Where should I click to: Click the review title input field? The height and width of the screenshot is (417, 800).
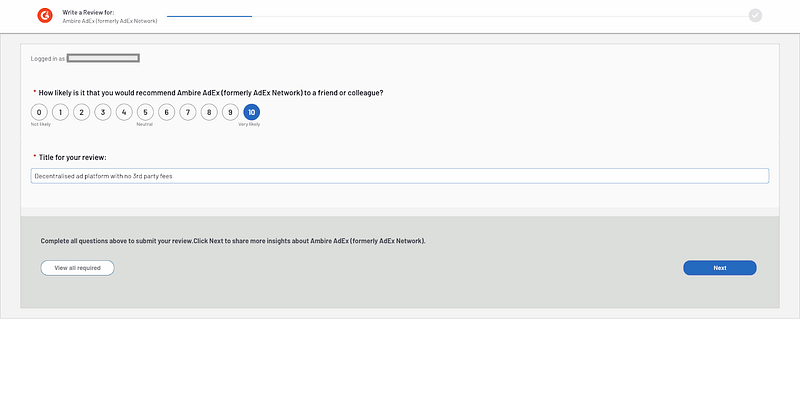tap(399, 176)
